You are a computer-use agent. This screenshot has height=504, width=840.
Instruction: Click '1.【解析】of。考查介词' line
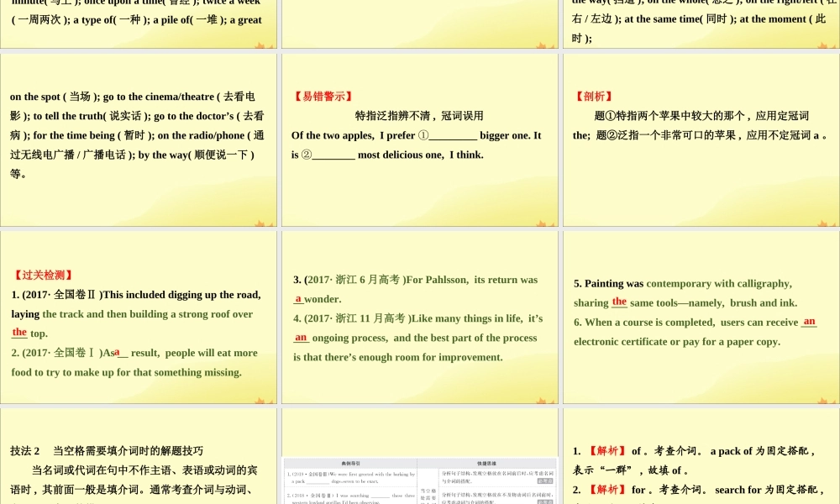[x=694, y=451]
